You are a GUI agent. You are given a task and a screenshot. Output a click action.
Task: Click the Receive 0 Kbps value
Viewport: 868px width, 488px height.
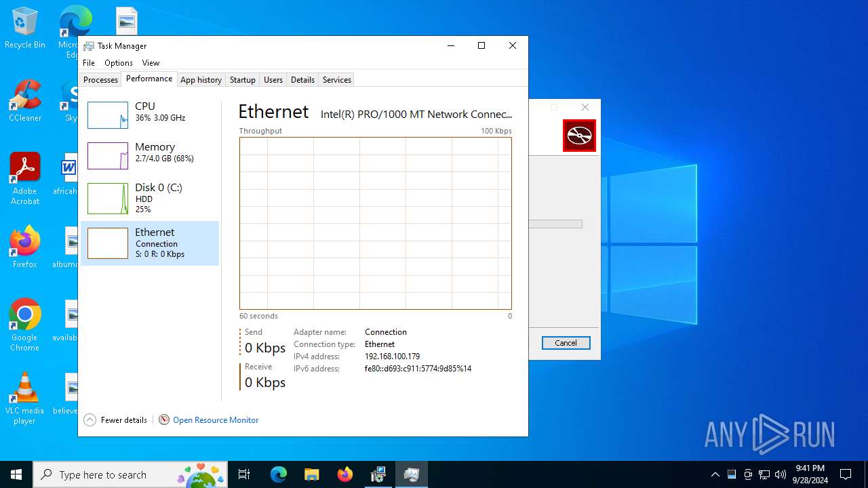coord(265,382)
